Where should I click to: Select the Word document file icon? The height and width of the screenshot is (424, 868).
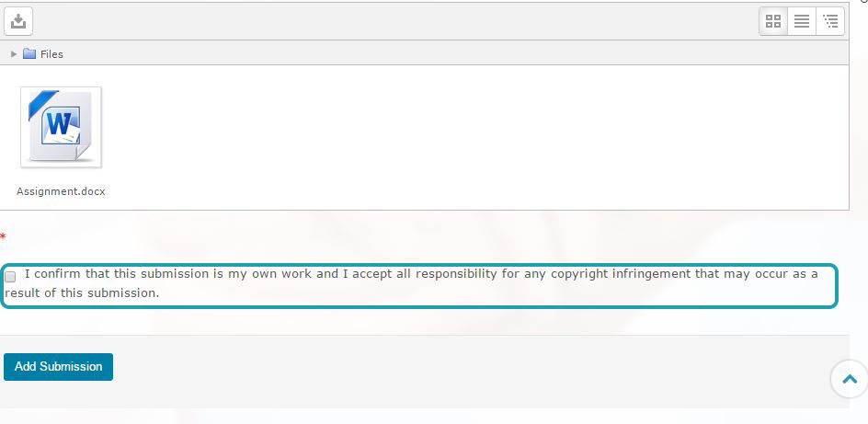[x=61, y=127]
